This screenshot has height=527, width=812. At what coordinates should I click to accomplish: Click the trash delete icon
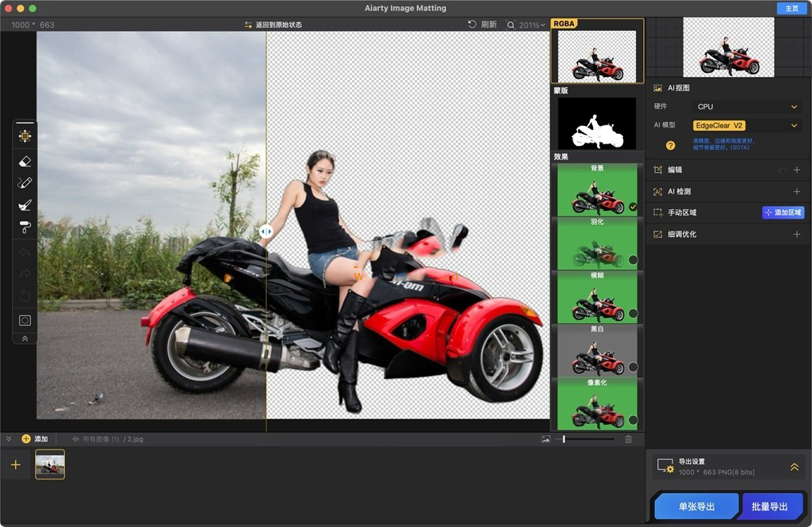(x=628, y=439)
